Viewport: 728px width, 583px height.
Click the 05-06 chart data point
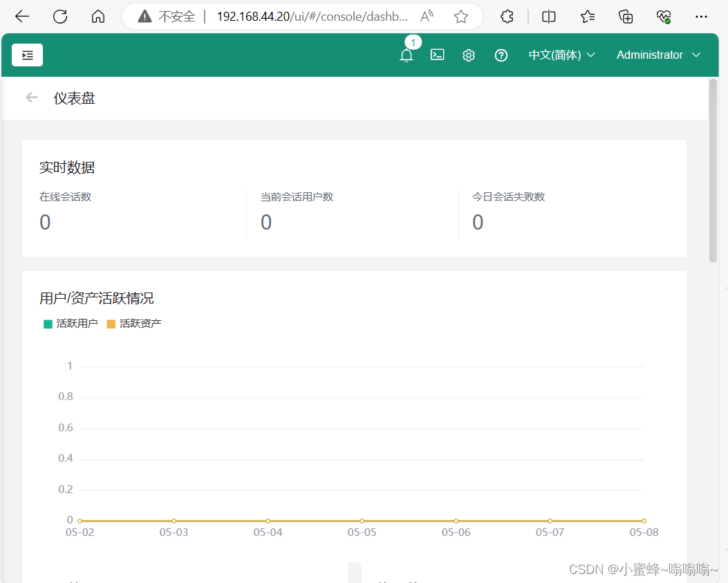tap(456, 521)
